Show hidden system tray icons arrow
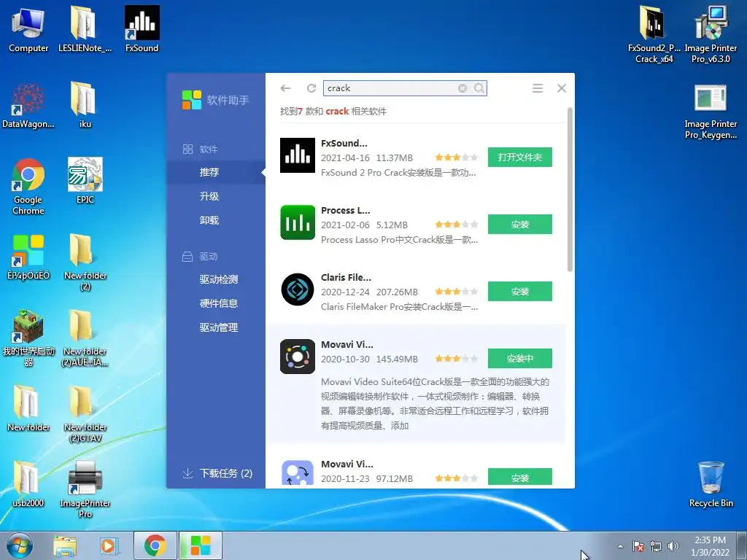This screenshot has width=747, height=560. 620,546
